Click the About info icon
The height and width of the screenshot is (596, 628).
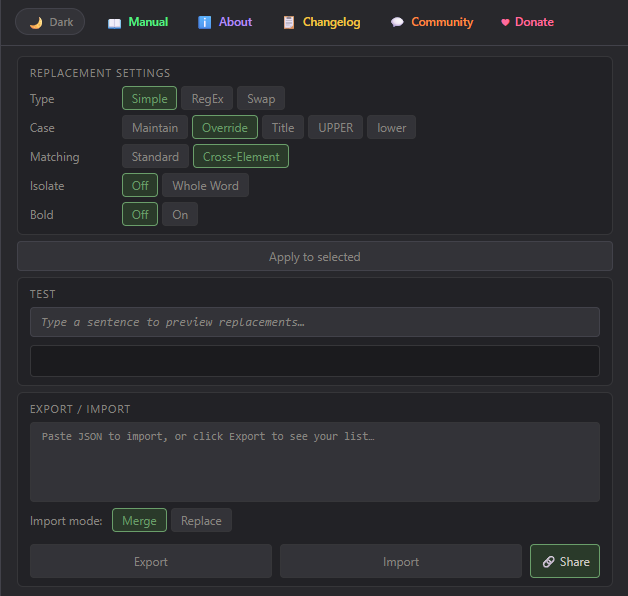[204, 22]
